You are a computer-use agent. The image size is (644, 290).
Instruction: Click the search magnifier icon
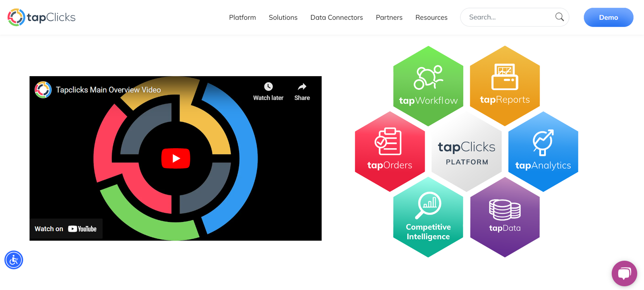559,17
